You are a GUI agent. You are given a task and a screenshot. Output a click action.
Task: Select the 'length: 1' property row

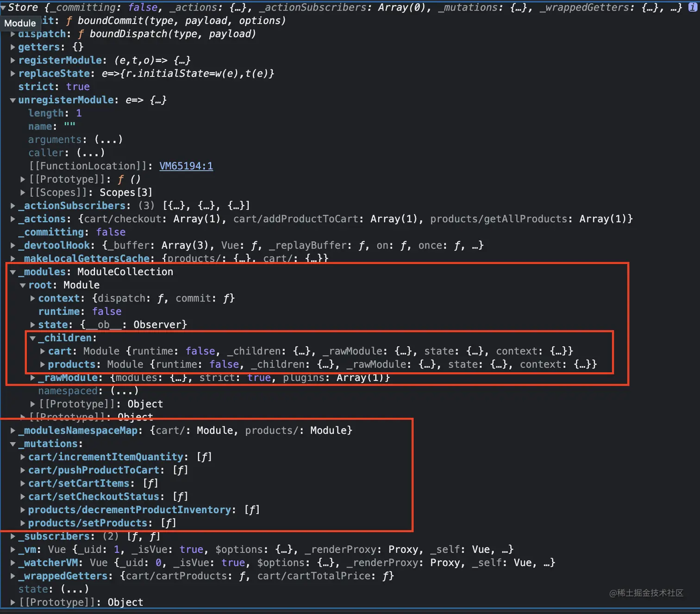pos(55,113)
